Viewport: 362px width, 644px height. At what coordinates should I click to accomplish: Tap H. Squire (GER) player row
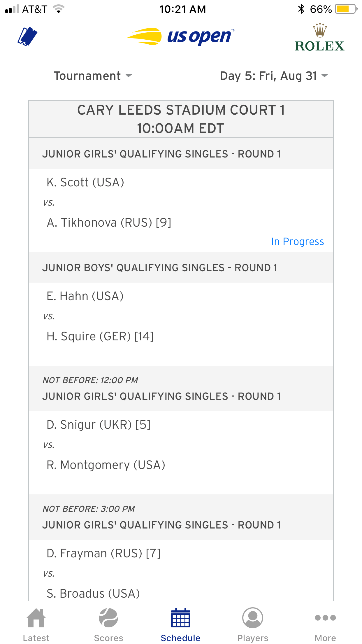[100, 336]
